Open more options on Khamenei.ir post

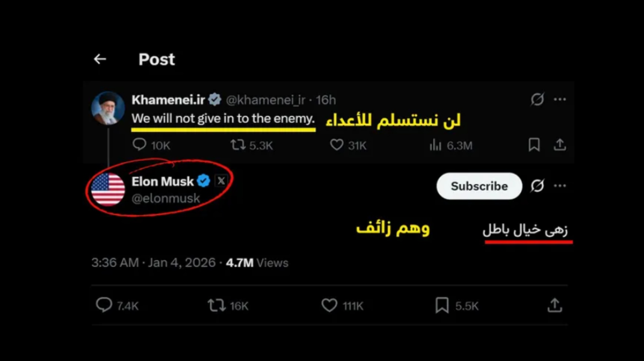560,99
